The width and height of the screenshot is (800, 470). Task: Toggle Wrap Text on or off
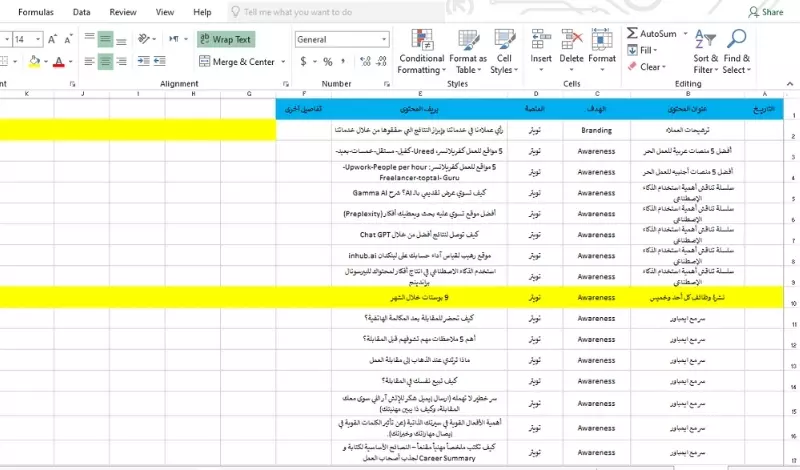[226, 39]
